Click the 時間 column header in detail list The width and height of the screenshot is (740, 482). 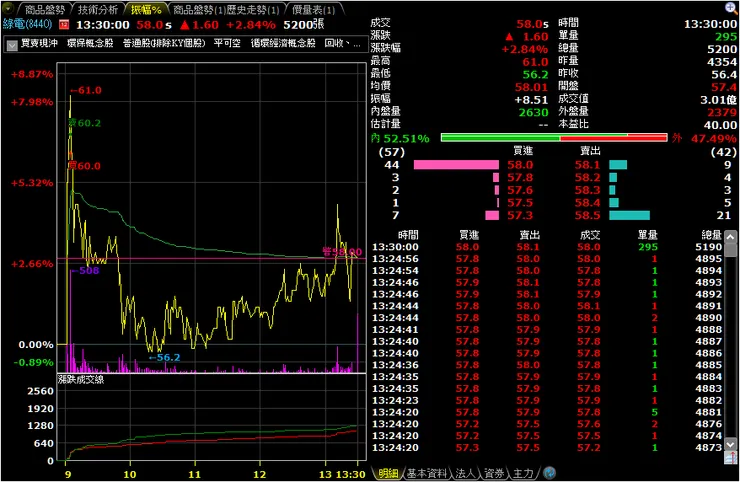point(408,235)
